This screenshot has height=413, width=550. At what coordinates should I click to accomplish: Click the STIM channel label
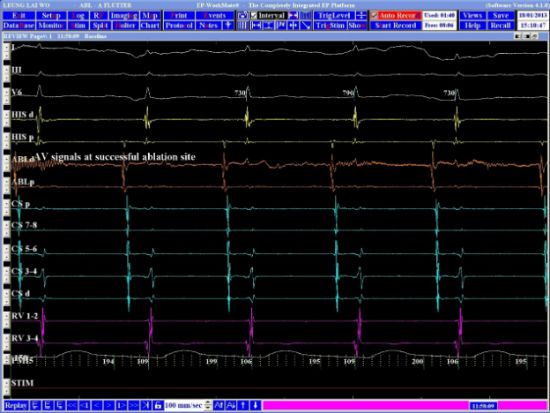point(22,383)
